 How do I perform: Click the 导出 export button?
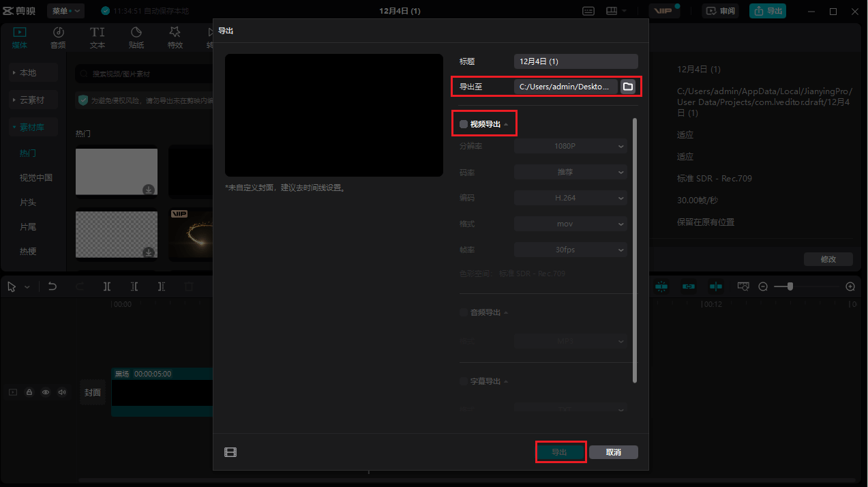(560, 452)
